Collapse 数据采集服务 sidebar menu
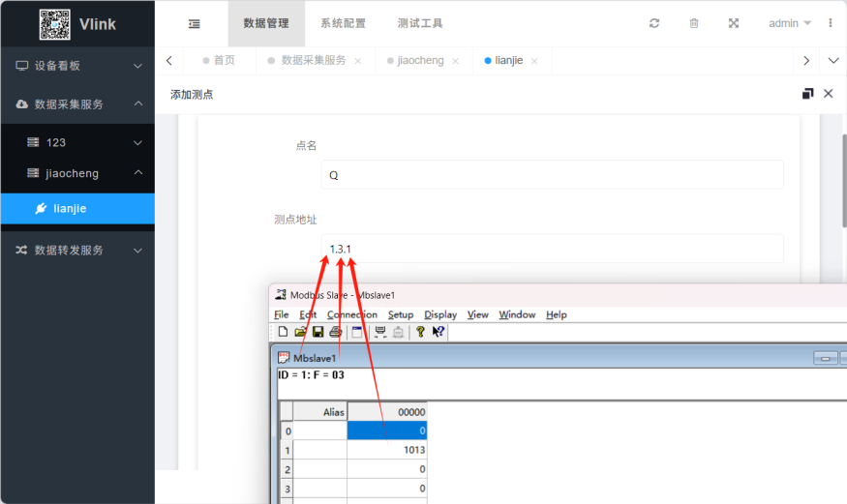Viewport: 847px width, 504px height. click(77, 104)
